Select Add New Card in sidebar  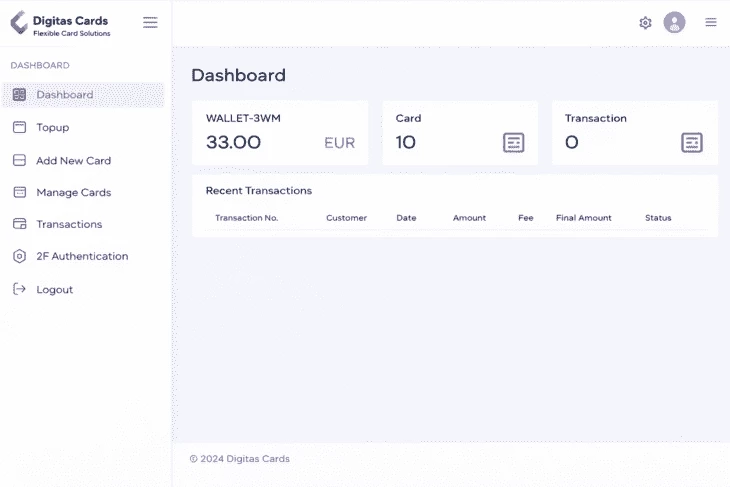coord(74,161)
